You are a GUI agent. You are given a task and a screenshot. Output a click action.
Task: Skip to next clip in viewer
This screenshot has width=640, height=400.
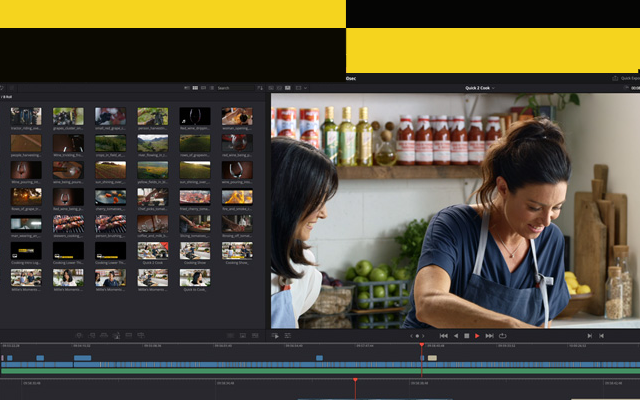coord(601,336)
